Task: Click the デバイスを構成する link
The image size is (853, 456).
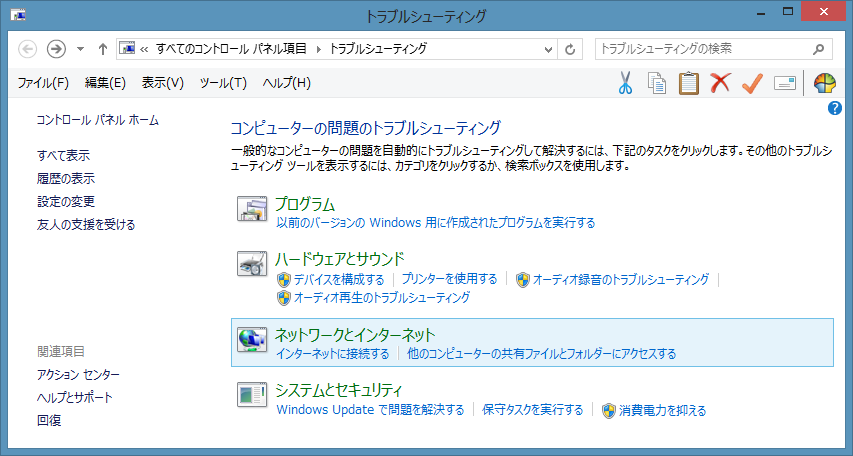Action: (339, 280)
